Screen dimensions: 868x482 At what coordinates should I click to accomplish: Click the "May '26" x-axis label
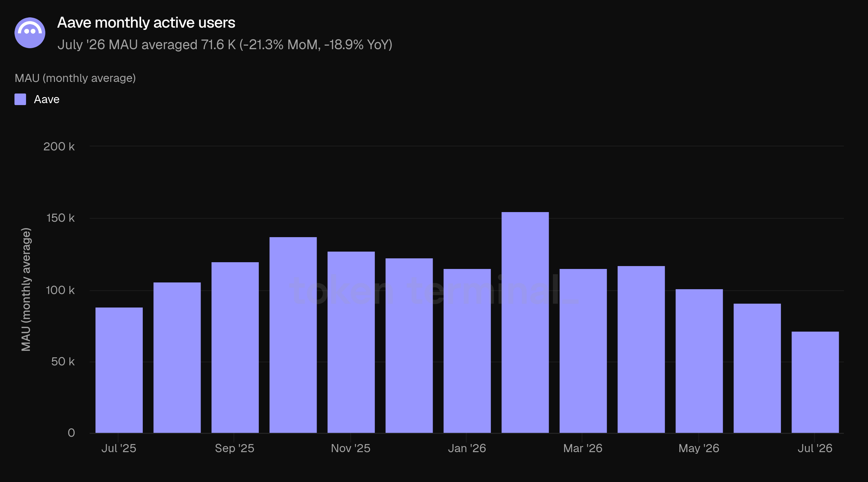click(x=699, y=448)
